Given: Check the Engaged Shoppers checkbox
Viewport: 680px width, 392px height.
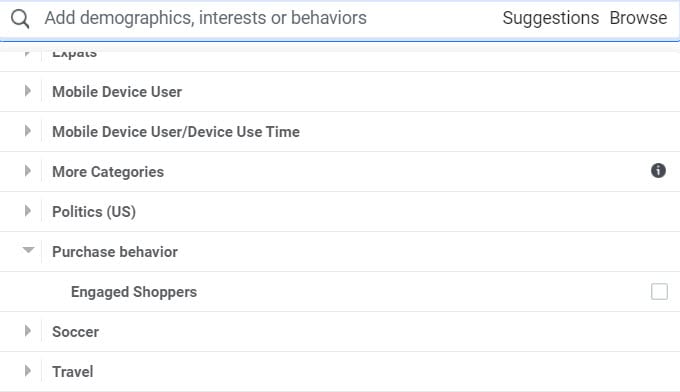Looking at the screenshot, I should (659, 291).
